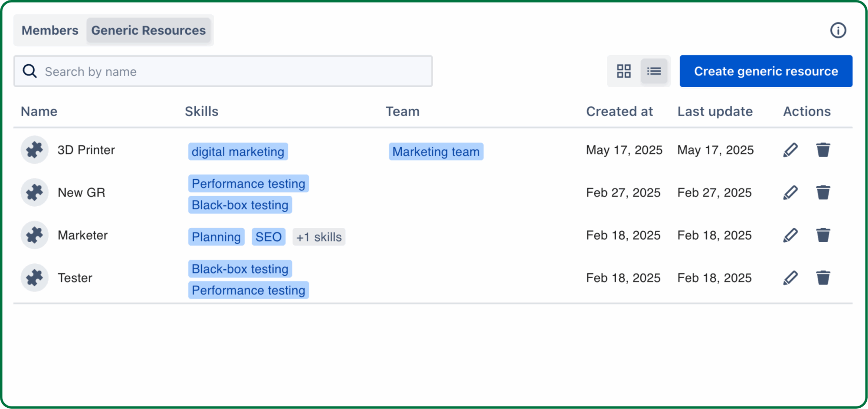Remove the Marketer resource with trash icon

pyautogui.click(x=823, y=235)
